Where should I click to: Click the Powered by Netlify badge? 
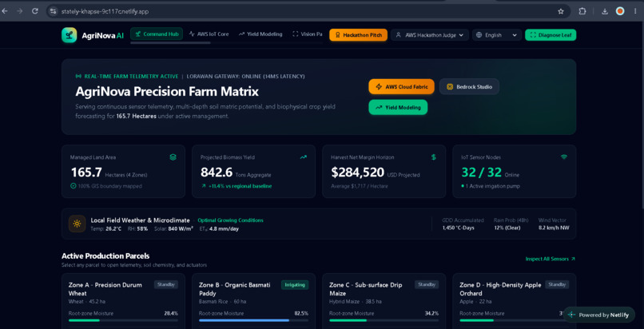[598, 315]
